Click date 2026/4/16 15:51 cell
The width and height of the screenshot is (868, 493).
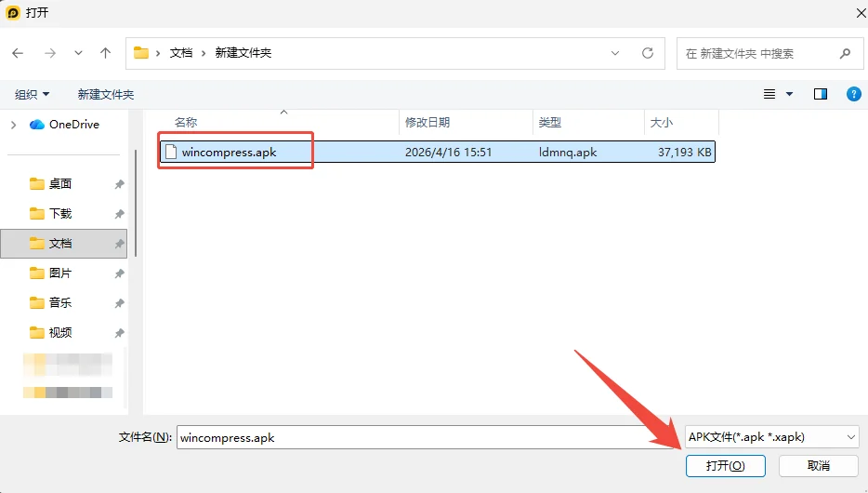[x=448, y=153]
